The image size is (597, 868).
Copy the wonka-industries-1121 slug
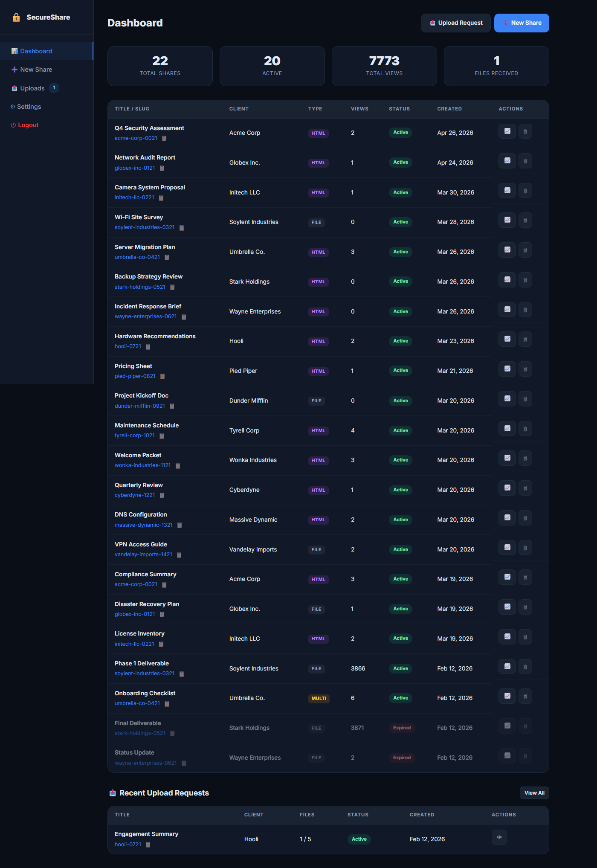click(178, 466)
